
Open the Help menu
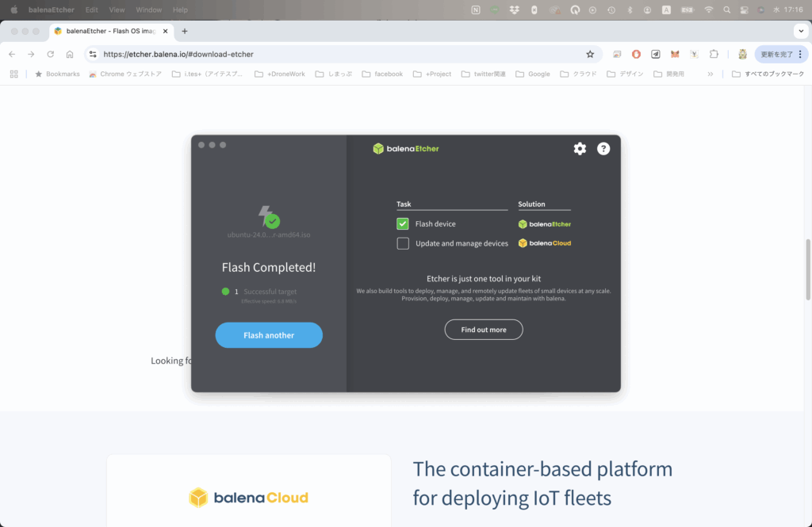pyautogui.click(x=180, y=10)
